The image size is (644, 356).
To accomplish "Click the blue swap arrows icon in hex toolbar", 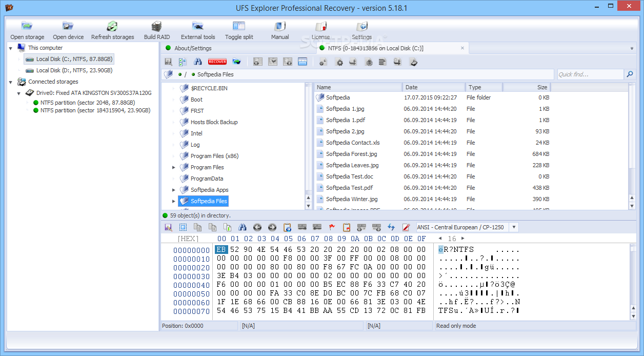I will click(391, 227).
